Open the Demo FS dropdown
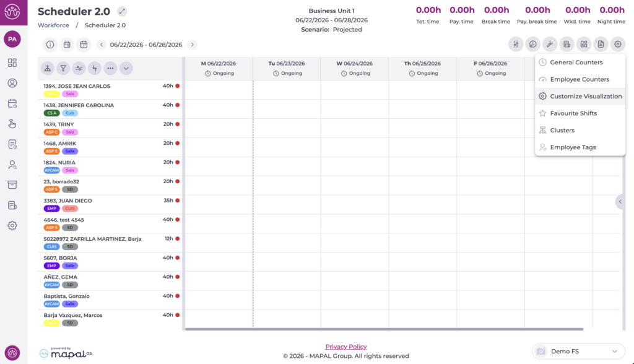 579,351
